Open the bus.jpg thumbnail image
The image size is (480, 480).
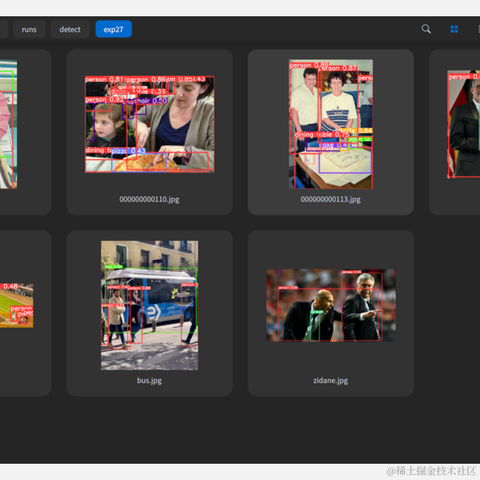149,305
